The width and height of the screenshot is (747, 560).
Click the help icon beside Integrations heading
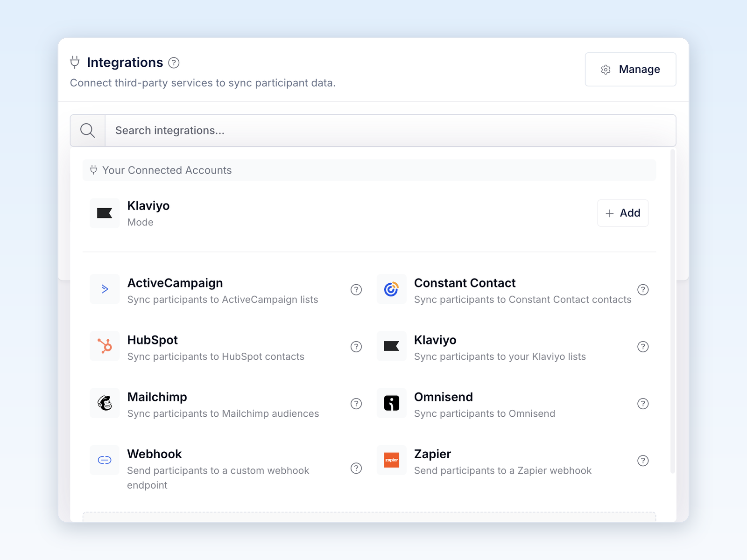pos(174,63)
